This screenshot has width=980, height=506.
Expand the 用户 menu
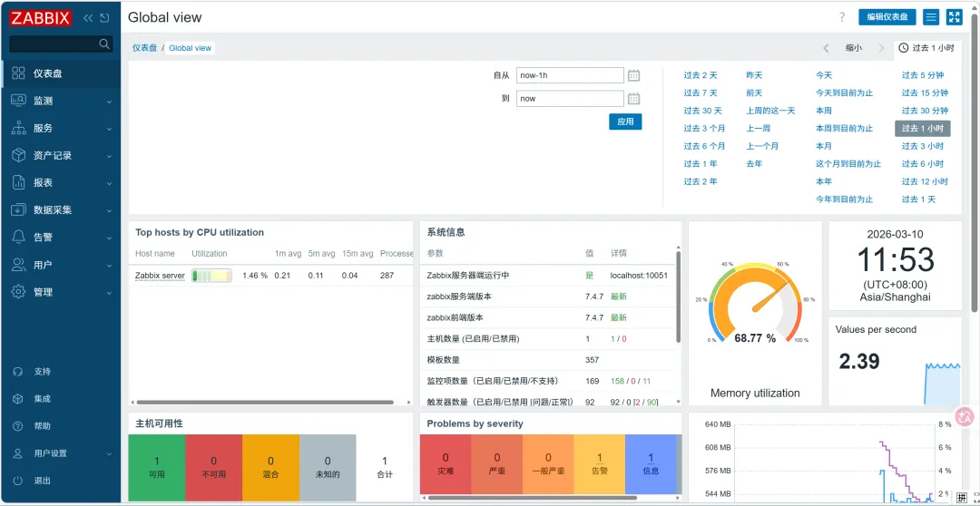(x=61, y=265)
